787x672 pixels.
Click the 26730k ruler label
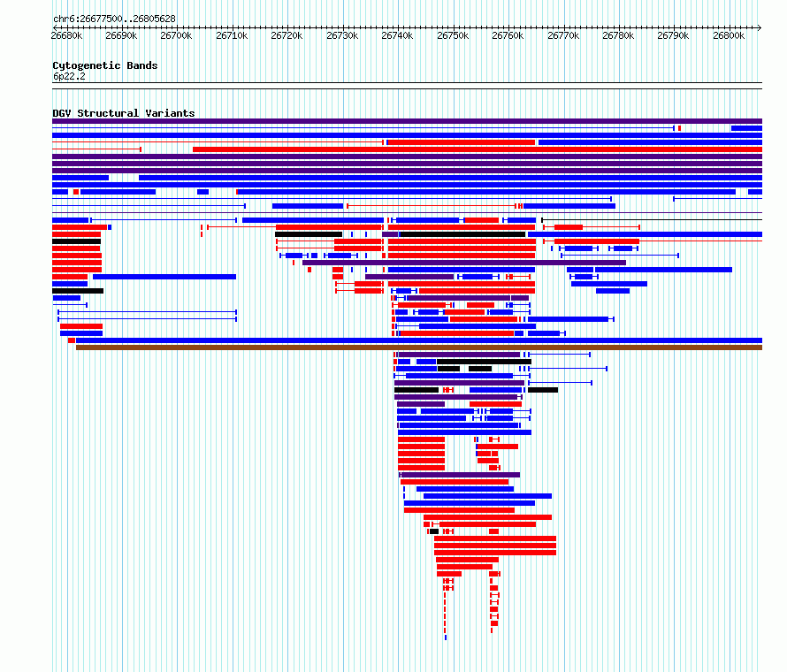click(x=342, y=35)
